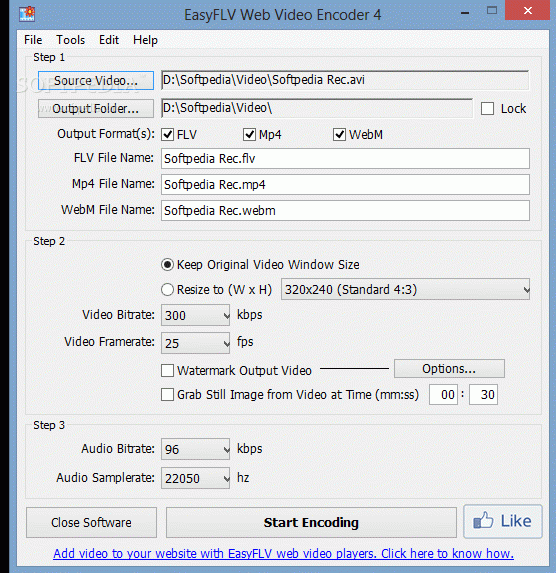Click the still image minutes field 00
Viewport: 556px width, 573px height.
(443, 395)
